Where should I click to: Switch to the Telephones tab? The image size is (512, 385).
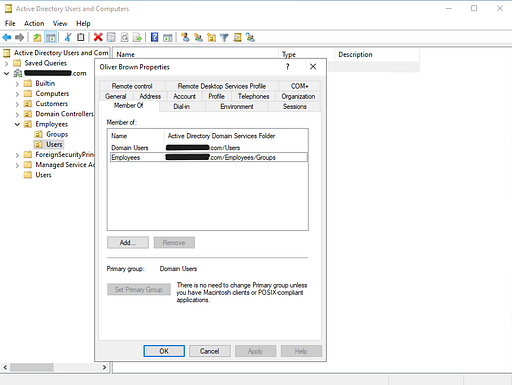pos(253,96)
